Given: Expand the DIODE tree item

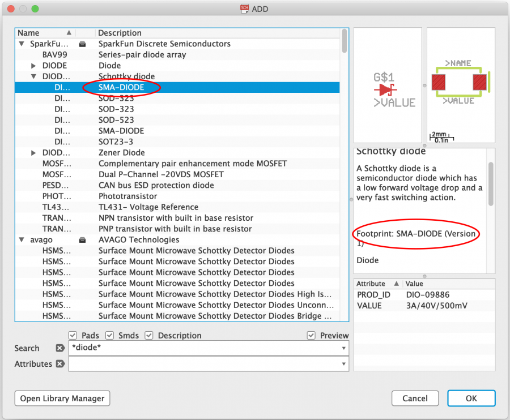Looking at the screenshot, I should [34, 66].
